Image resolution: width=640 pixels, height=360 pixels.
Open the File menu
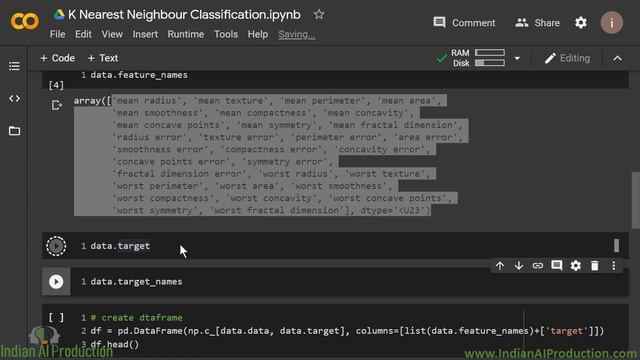coord(58,34)
